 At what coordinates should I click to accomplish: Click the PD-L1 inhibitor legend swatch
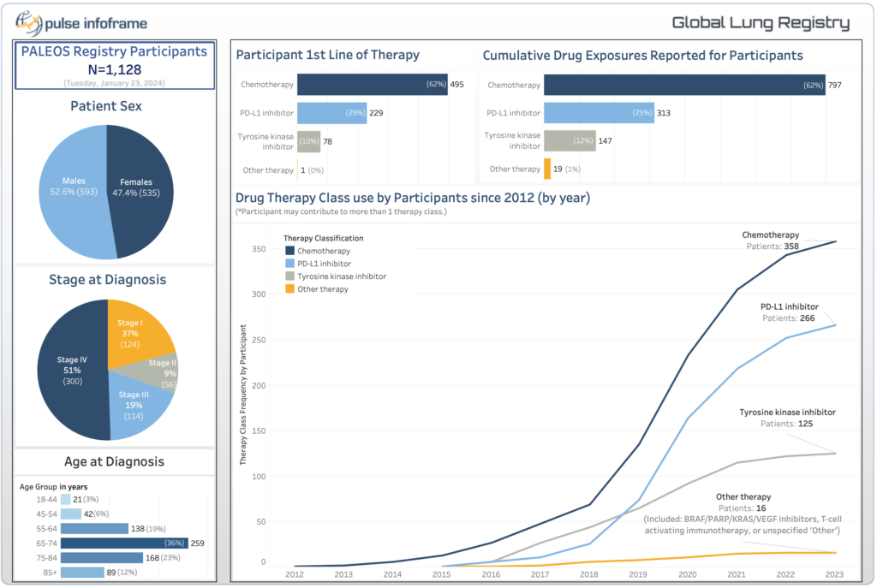pyautogui.click(x=290, y=264)
